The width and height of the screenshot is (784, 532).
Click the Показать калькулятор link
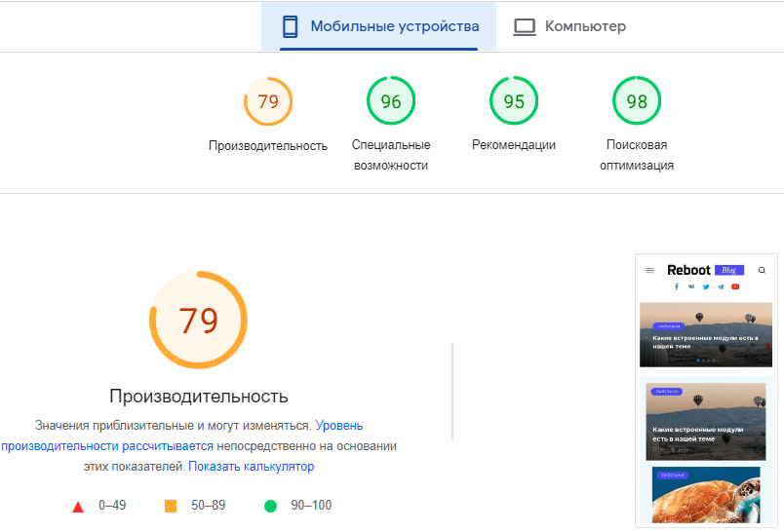(x=251, y=467)
